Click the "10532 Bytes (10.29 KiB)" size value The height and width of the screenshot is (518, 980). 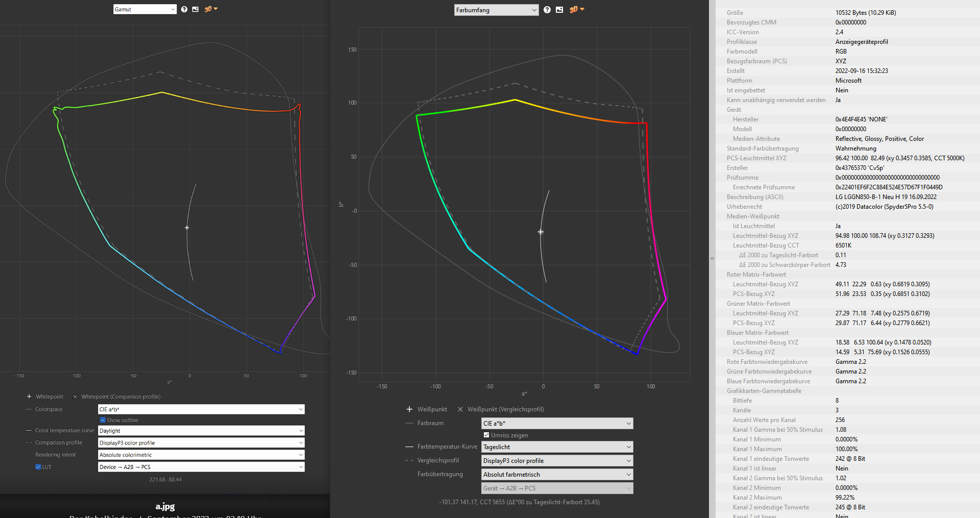(866, 13)
